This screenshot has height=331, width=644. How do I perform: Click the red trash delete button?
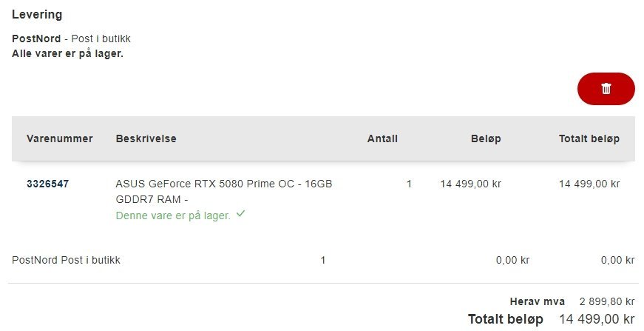606,89
